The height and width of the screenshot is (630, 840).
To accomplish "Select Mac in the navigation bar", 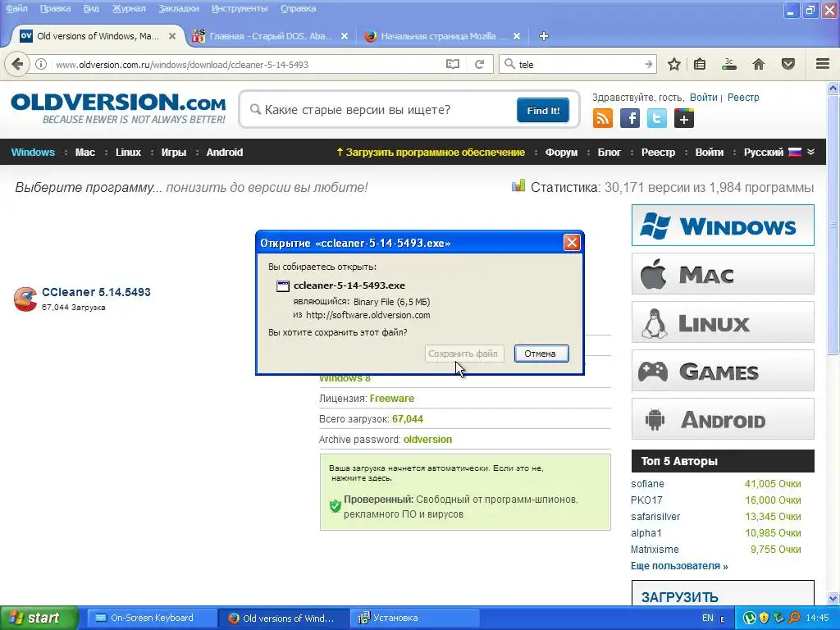I will tap(84, 152).
